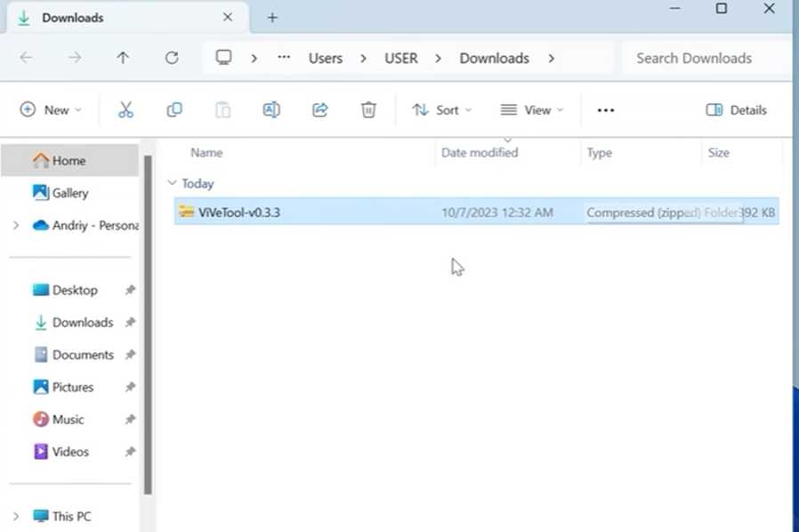Screen dimensions: 799x532
Task: Click the Paste icon in the toolbar
Action: tap(222, 109)
